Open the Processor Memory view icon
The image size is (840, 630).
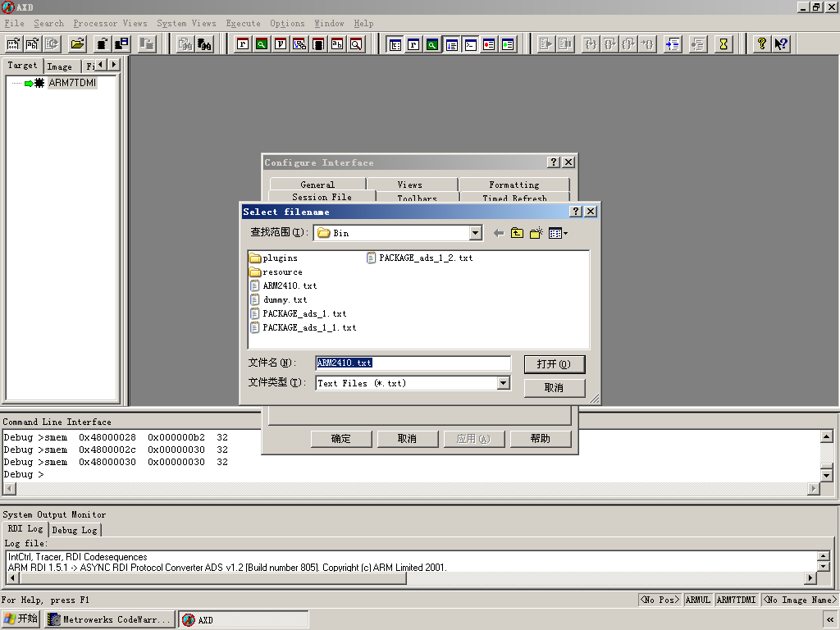coord(318,44)
